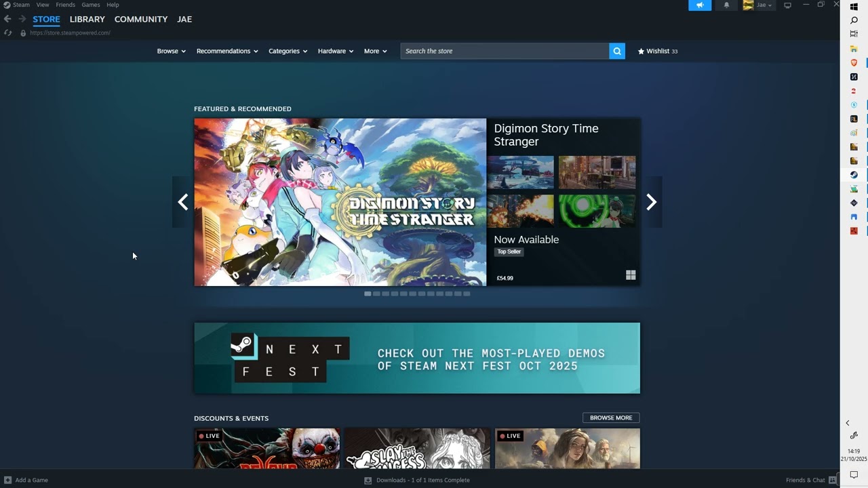
Task: Click the Digimon Story Time Stranger title
Action: pos(546,135)
